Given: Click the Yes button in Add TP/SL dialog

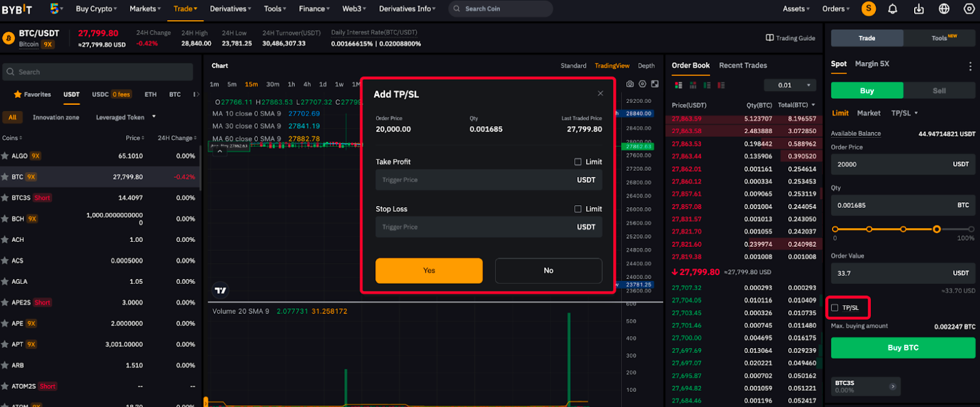Looking at the screenshot, I should pos(429,271).
